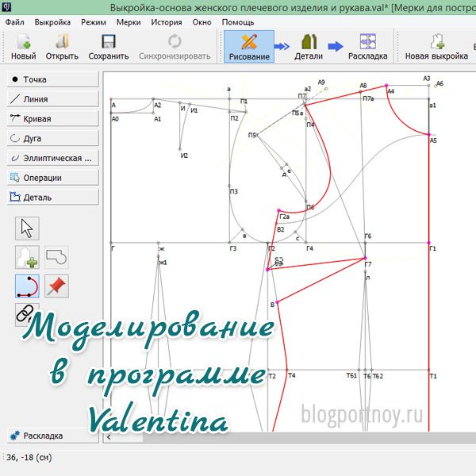
Task: Select the arrow pointer tool
Action: click(x=27, y=228)
